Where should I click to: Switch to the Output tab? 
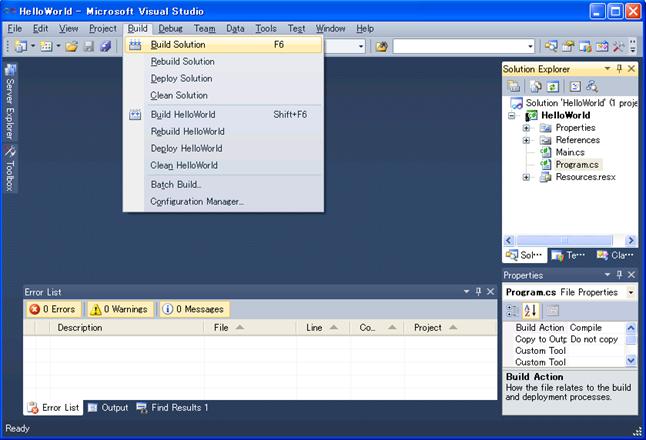tap(108, 408)
